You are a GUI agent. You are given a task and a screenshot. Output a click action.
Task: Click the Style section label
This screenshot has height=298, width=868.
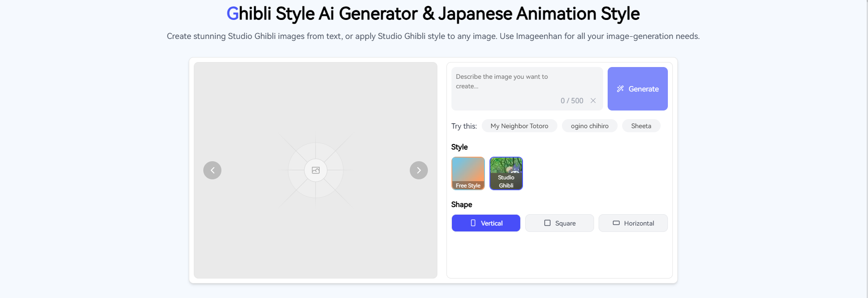459,147
